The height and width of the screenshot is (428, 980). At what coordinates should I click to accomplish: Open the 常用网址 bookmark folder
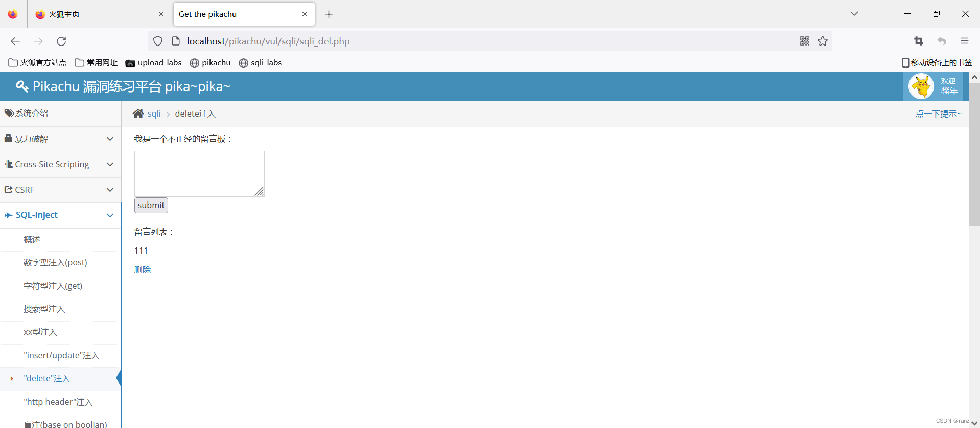coord(96,63)
